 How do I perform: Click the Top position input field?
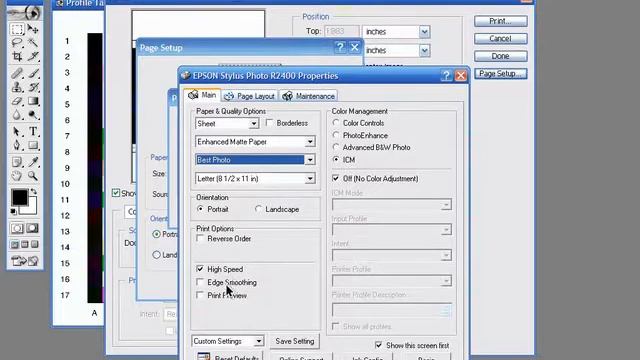pos(342,31)
